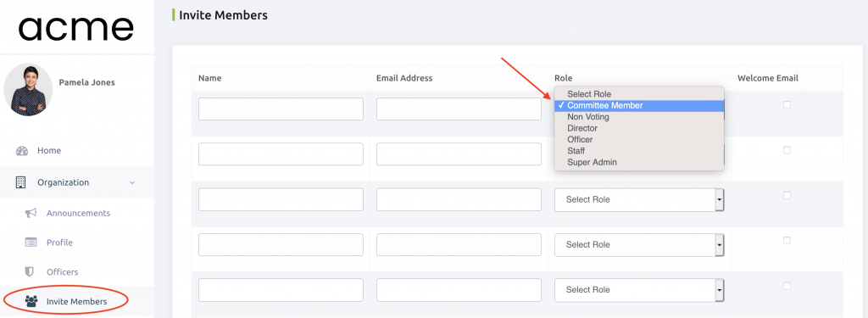Click the Role column header

click(564, 78)
